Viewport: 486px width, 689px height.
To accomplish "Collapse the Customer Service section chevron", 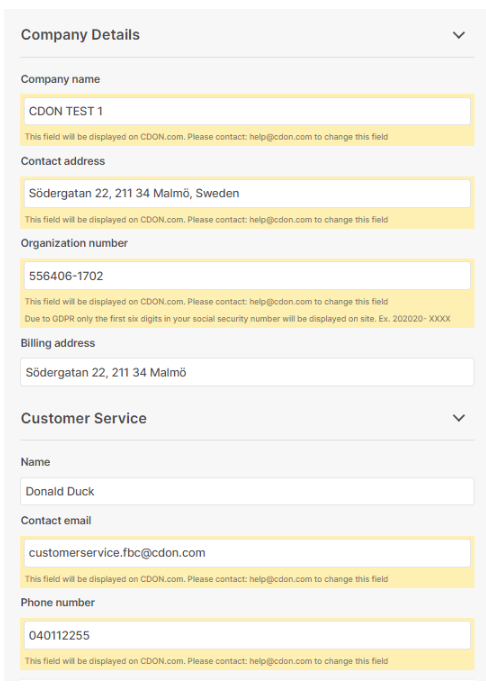I will pyautogui.click(x=458, y=418).
